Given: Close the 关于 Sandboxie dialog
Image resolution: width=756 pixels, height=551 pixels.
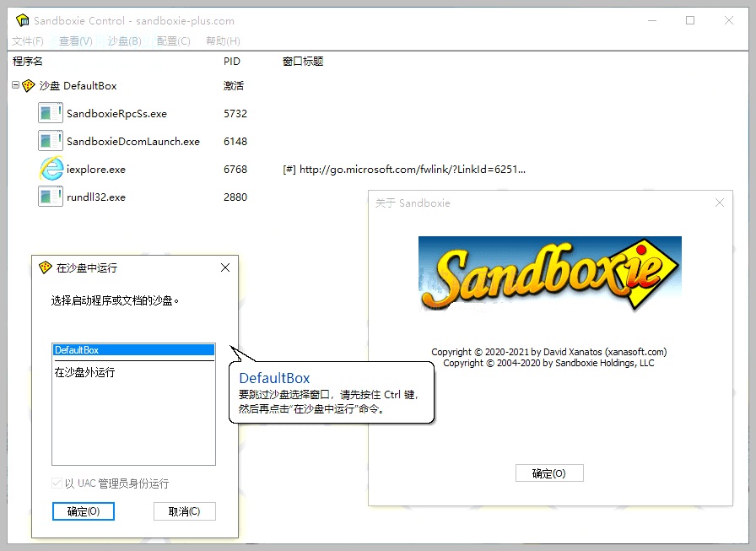Looking at the screenshot, I should click(x=720, y=203).
